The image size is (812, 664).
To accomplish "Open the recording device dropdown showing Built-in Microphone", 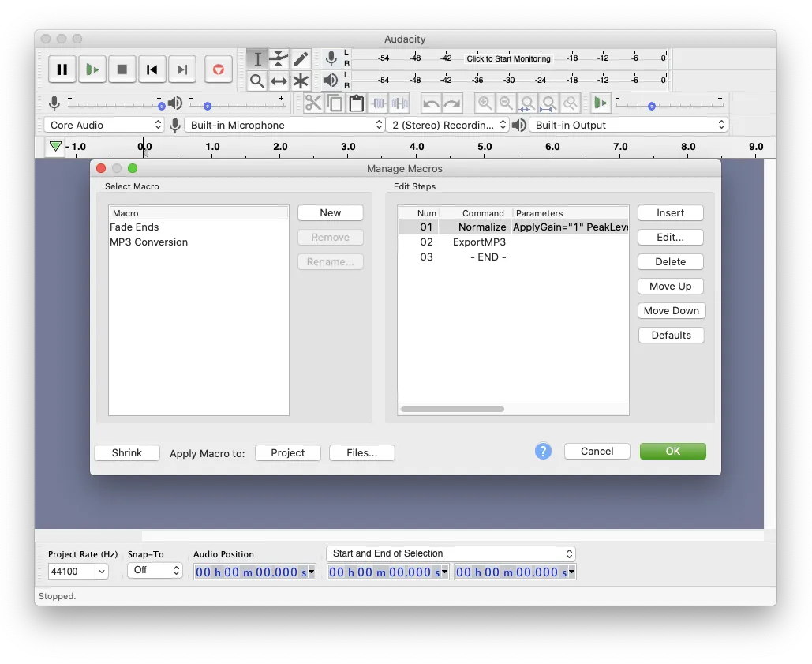I will click(285, 124).
